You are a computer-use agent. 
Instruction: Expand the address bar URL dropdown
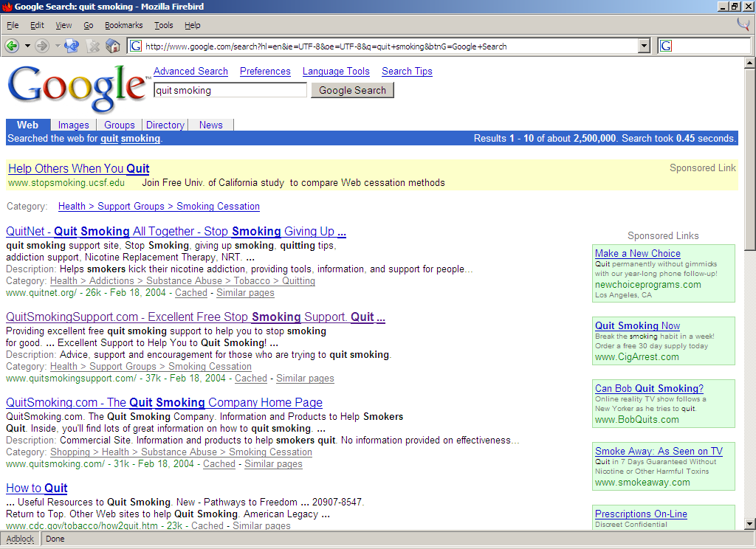(644, 46)
